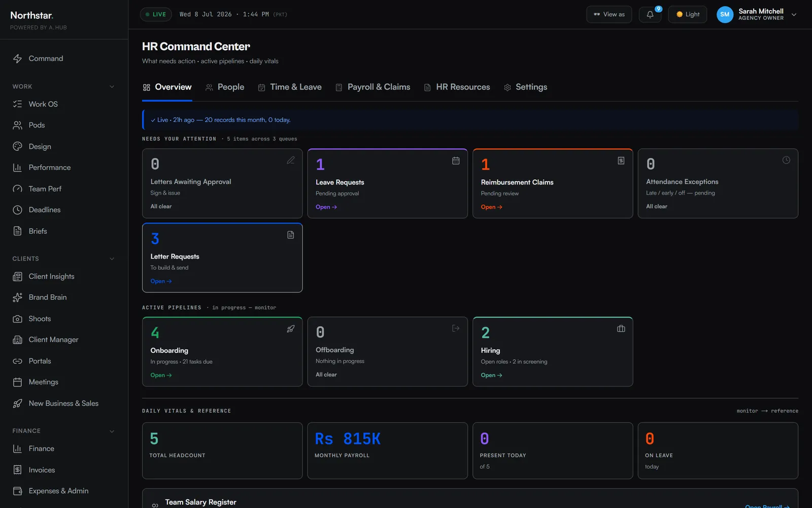Open the Letter Requests queue link
The image size is (812, 508).
161,281
